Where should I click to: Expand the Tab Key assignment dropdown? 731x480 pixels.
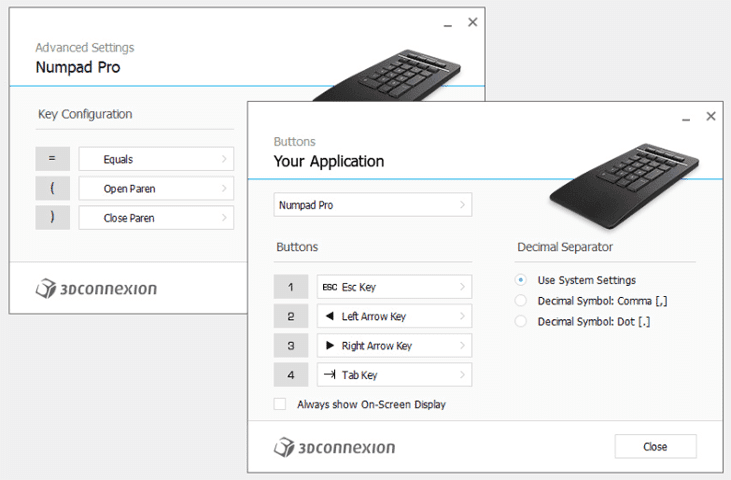coord(394,375)
